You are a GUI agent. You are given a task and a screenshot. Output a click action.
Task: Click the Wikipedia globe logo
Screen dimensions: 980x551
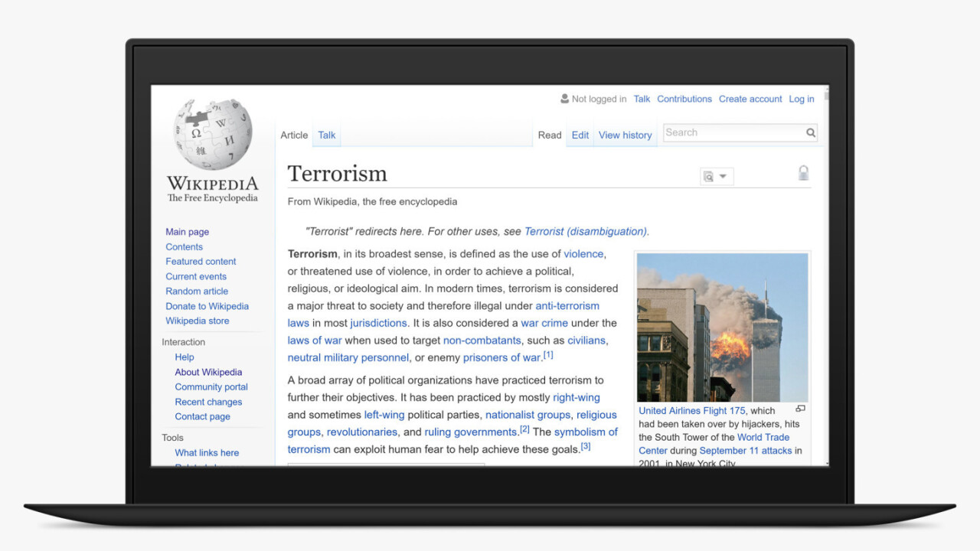(212, 134)
